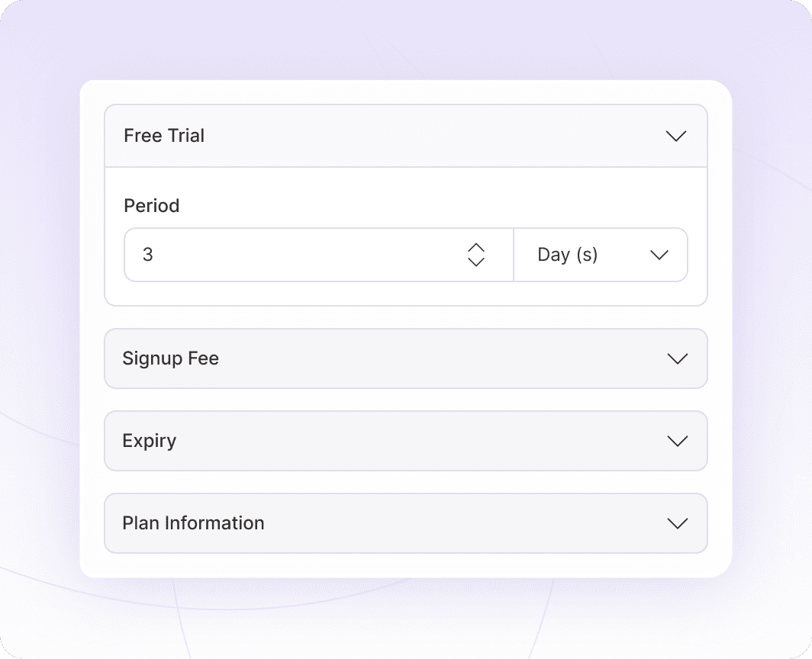Click the Plan Information heading text
The image size is (812, 659).
click(x=193, y=523)
